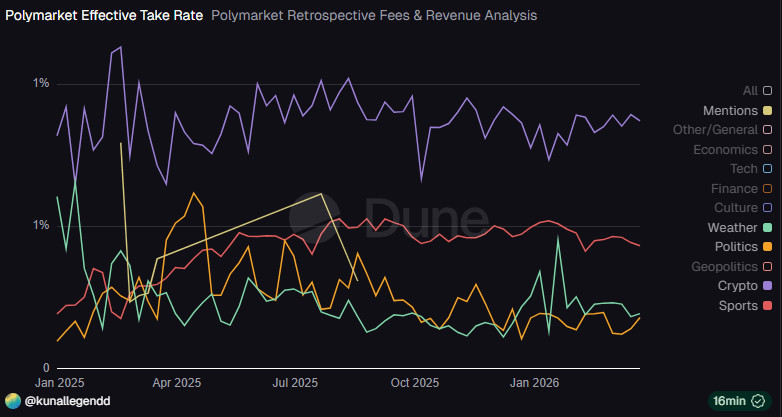The width and height of the screenshot is (782, 417).
Task: Toggle the Sports legend entry
Action: point(745,305)
